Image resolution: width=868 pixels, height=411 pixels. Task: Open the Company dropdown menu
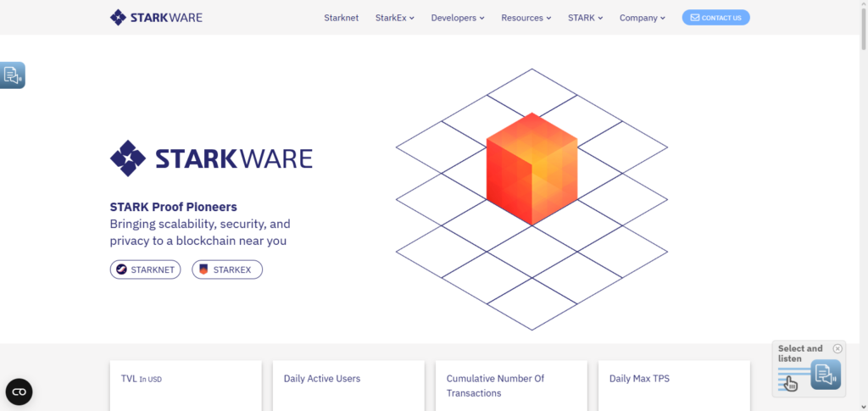(x=643, y=18)
